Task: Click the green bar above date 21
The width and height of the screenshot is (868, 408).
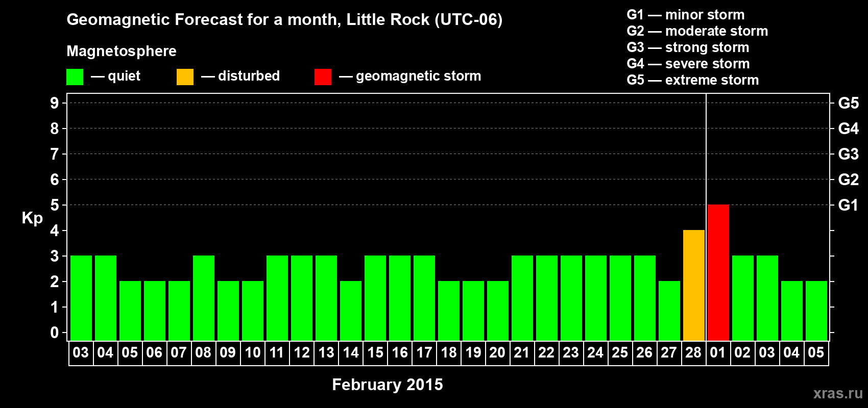Action: click(x=522, y=298)
